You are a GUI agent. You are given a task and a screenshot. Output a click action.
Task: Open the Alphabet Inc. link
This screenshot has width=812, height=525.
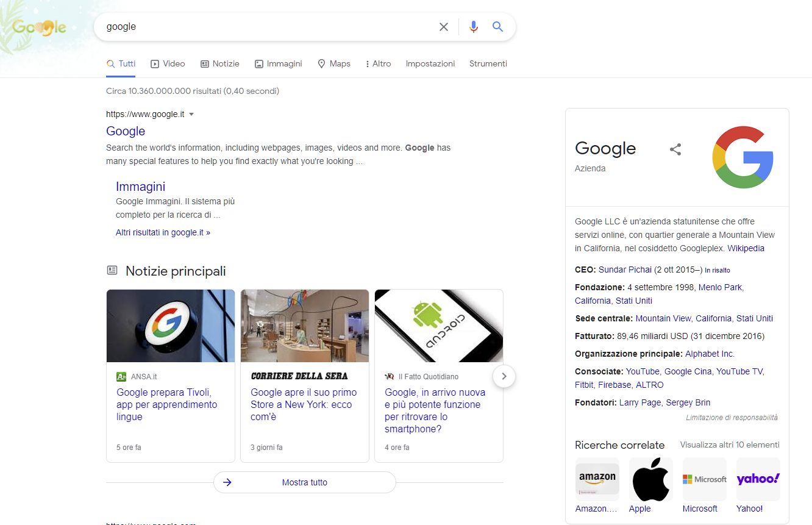[x=710, y=354]
